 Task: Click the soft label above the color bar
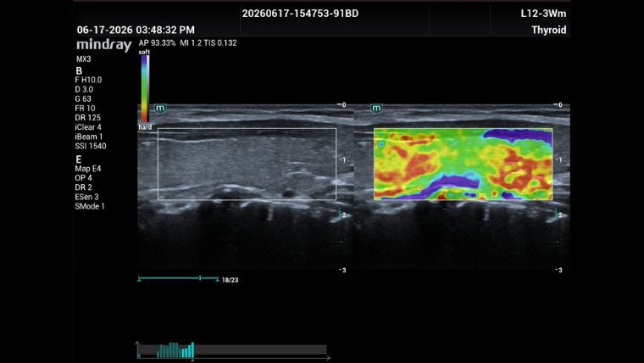pyautogui.click(x=144, y=53)
